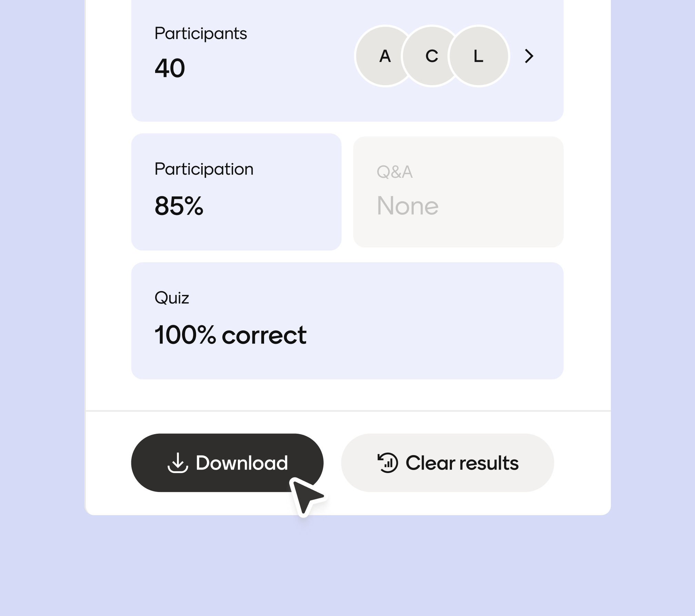Click the greyed-out None value

[x=407, y=206]
